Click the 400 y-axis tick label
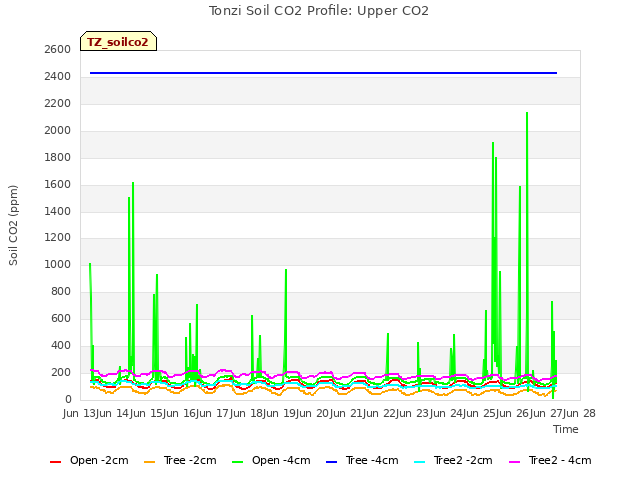Screen dimensions: 640x480 point(61,345)
